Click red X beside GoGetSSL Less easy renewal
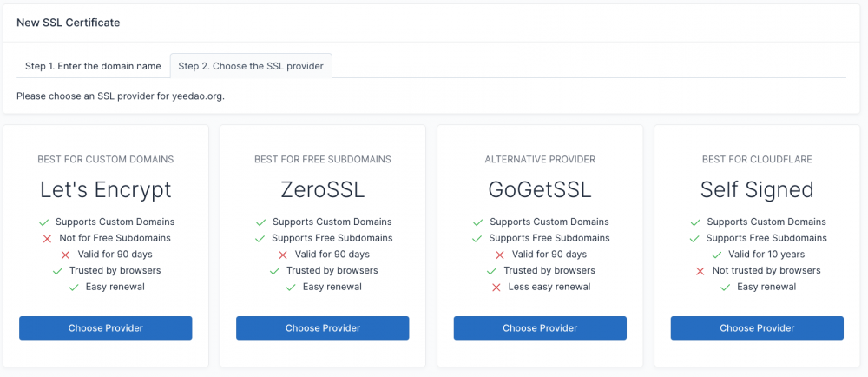 (x=496, y=288)
